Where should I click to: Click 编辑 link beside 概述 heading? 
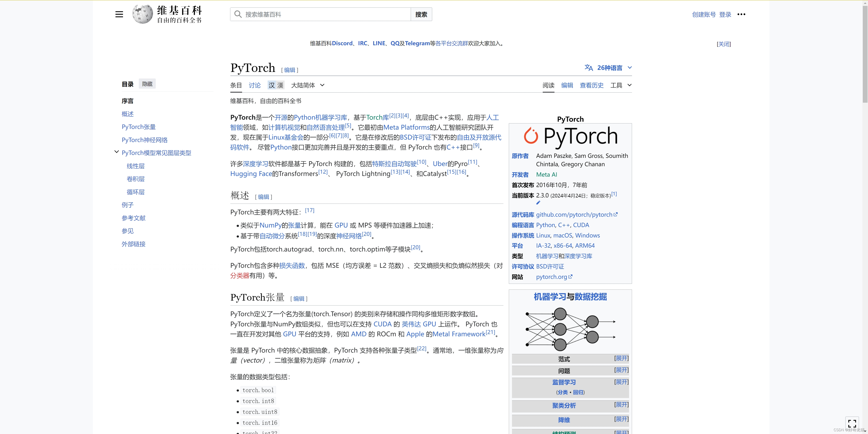coord(264,197)
